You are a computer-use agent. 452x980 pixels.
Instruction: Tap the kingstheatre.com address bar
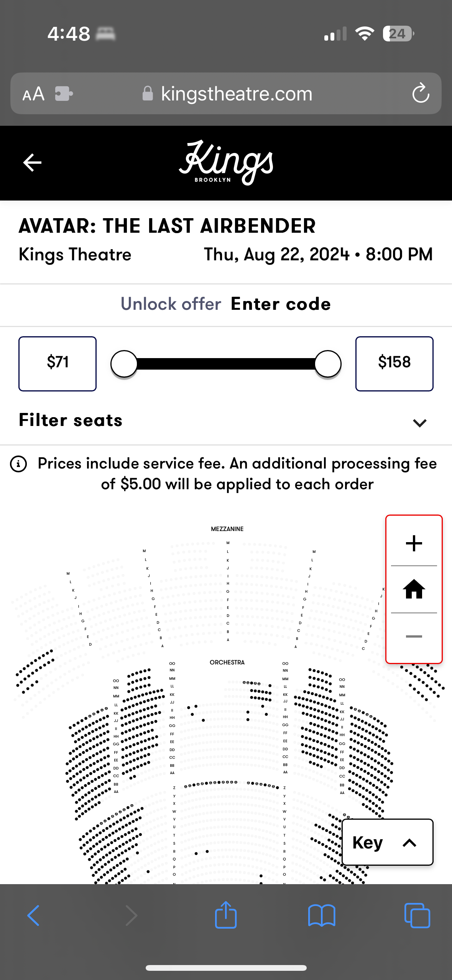(x=236, y=94)
